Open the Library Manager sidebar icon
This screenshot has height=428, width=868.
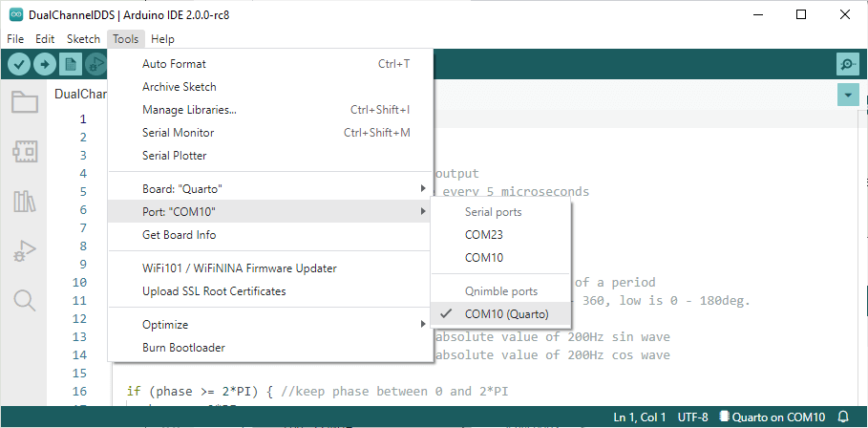click(x=24, y=202)
